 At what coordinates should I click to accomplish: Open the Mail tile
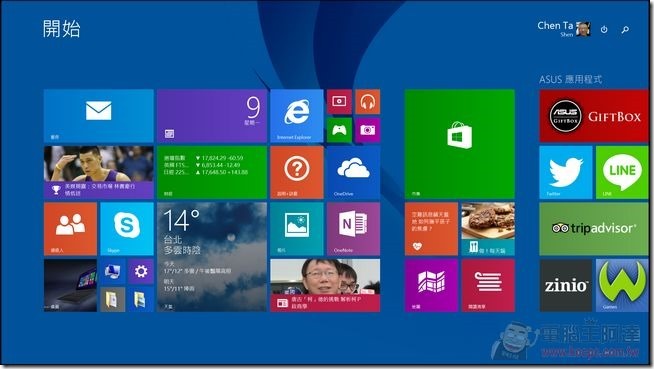[x=98, y=116]
